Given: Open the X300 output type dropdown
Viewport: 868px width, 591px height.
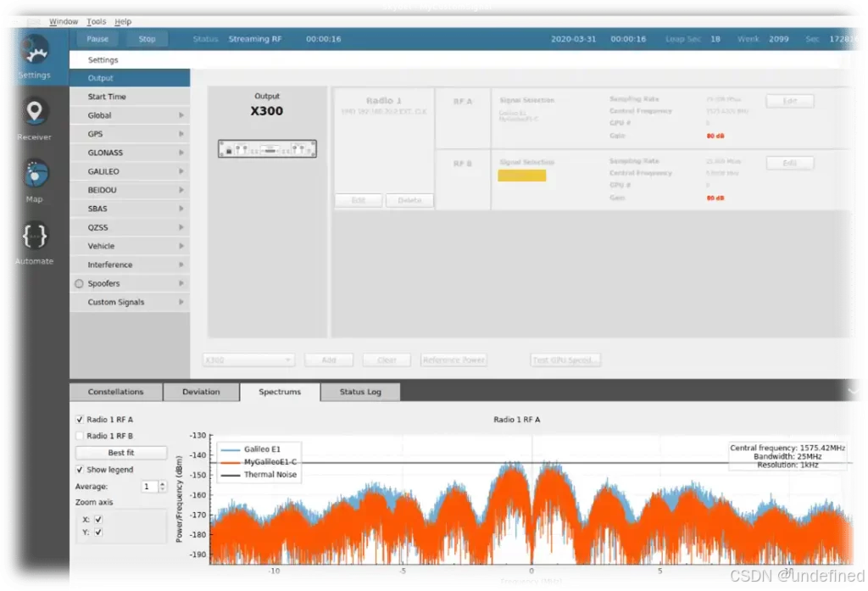Looking at the screenshot, I should pyautogui.click(x=248, y=360).
